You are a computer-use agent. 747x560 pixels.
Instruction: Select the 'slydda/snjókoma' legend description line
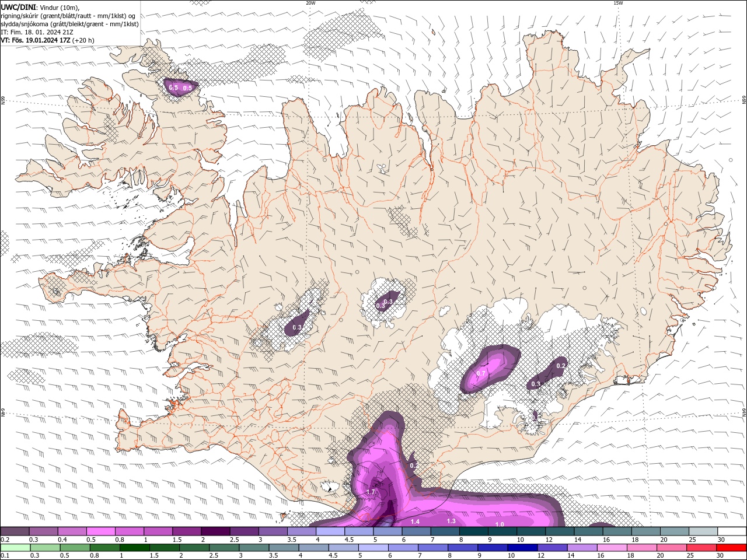(x=70, y=24)
